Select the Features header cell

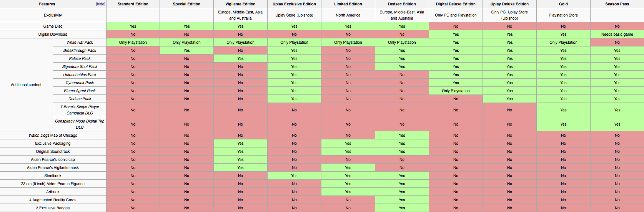tap(53, 4)
